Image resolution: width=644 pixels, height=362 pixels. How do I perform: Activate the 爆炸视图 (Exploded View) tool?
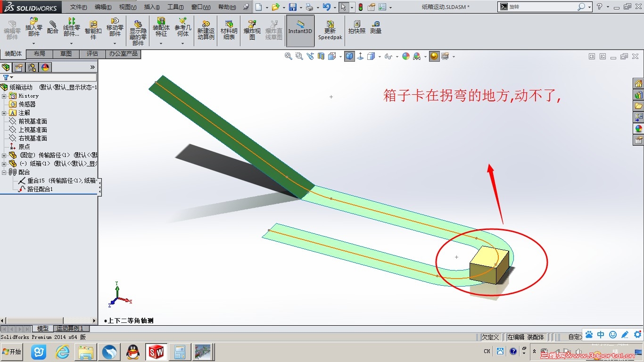[x=252, y=27]
